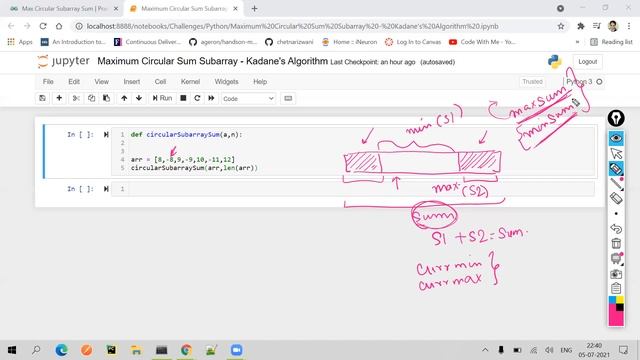Image resolution: width=640 pixels, height=360 pixels.
Task: Open Zoom from the taskbar
Action: [236, 350]
